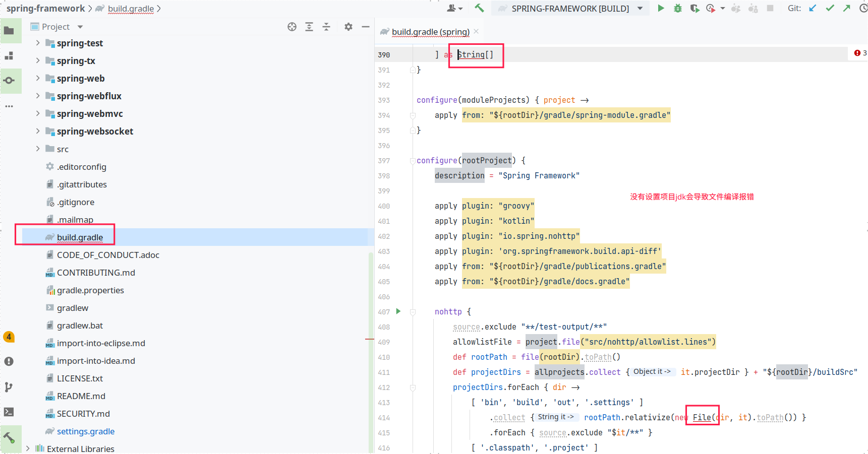868x454 pixels.
Task: Open the notifications badge showing 4
Action: (x=9, y=337)
